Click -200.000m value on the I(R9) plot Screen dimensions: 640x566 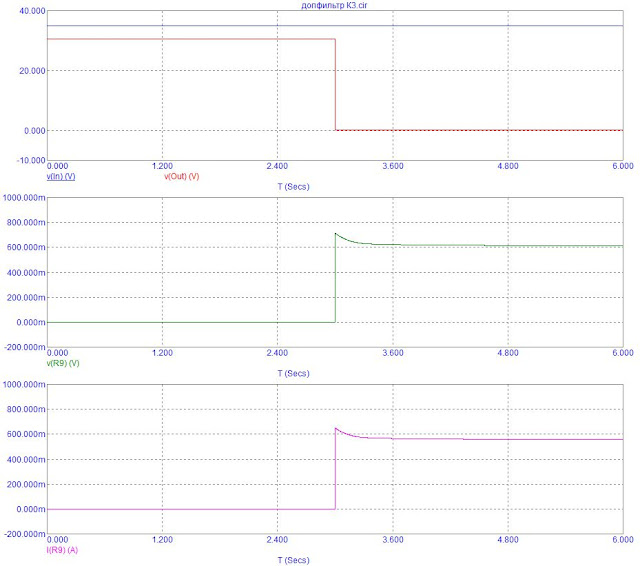24,534
